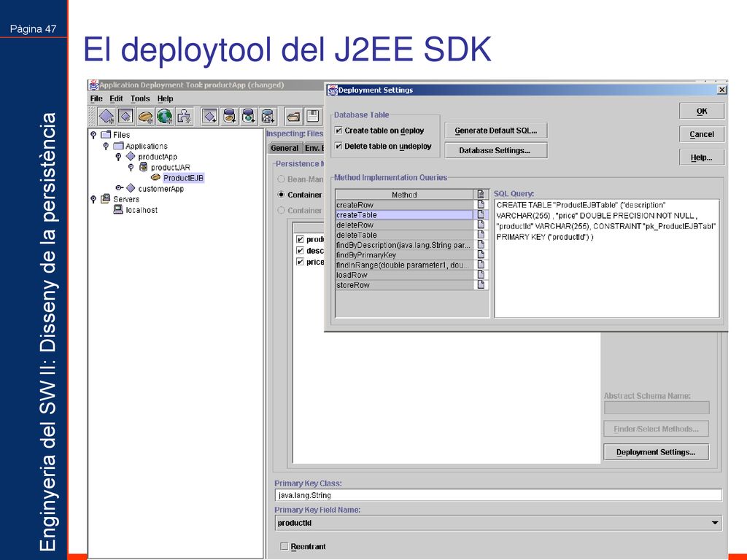747x560 pixels.
Task: Select the Bean-Managed persistence radio button
Action: (x=281, y=179)
